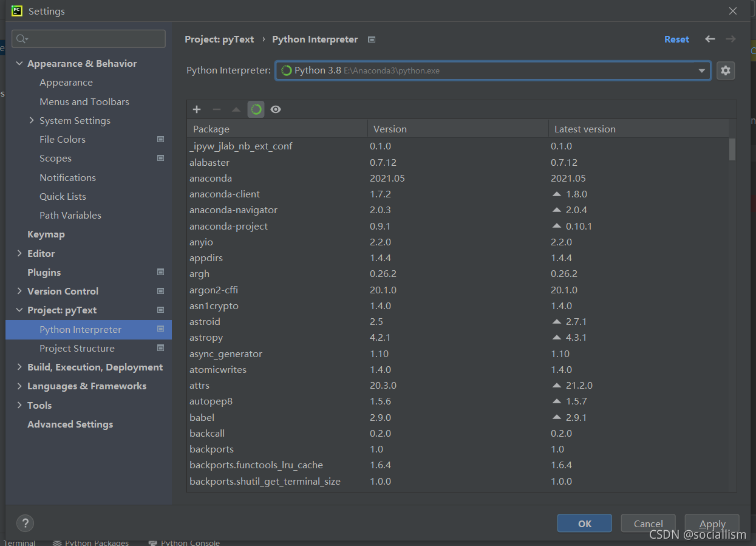The width and height of the screenshot is (756, 546).
Task: Collapse the Appearance & Behavior section
Action: click(19, 63)
